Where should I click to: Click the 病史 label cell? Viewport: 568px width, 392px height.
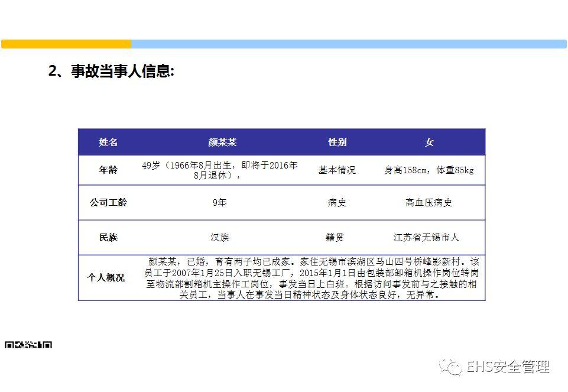click(x=337, y=203)
